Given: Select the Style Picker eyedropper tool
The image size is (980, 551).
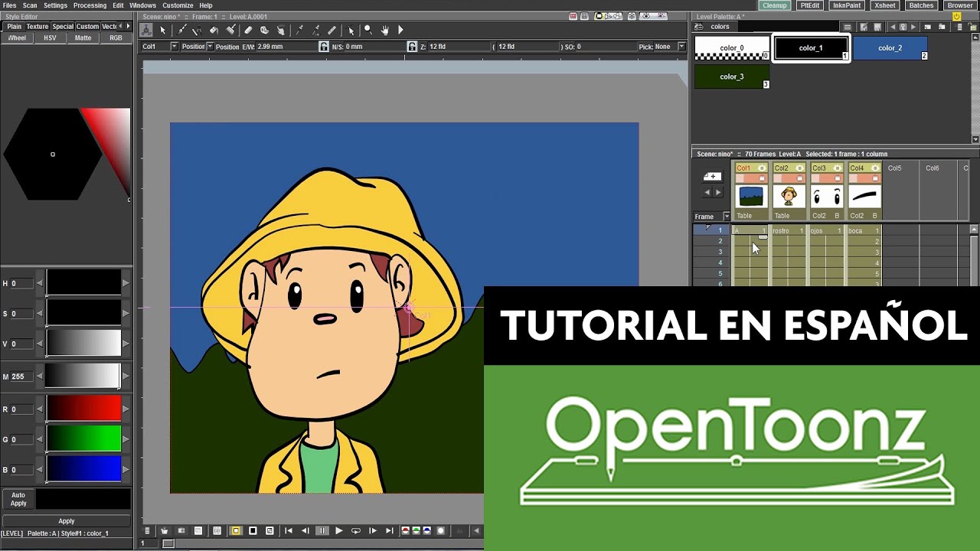Looking at the screenshot, I should tap(299, 30).
